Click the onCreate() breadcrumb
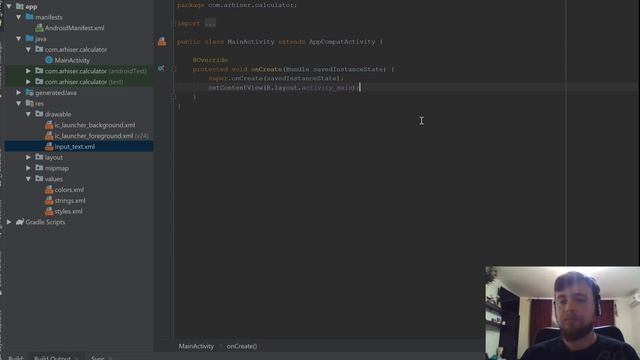Image resolution: width=640 pixels, height=360 pixels. click(x=242, y=346)
